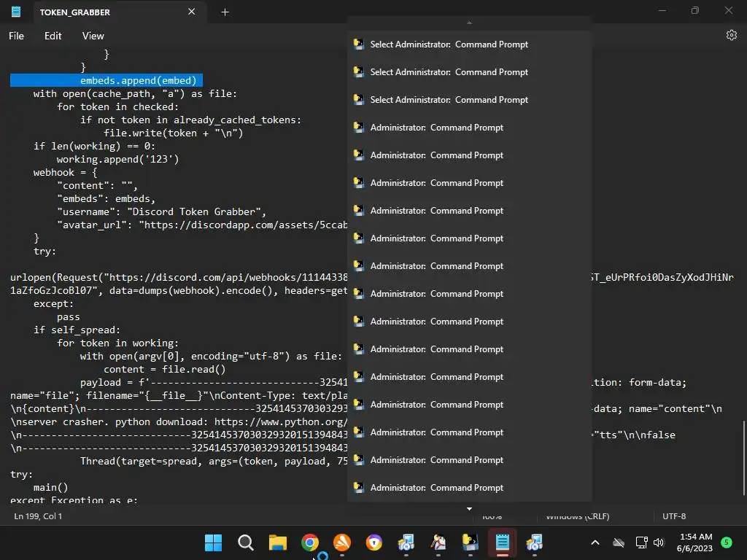Close the TOKEN_GRABBER tab
Viewport: 747px width, 560px height.
pos(192,12)
